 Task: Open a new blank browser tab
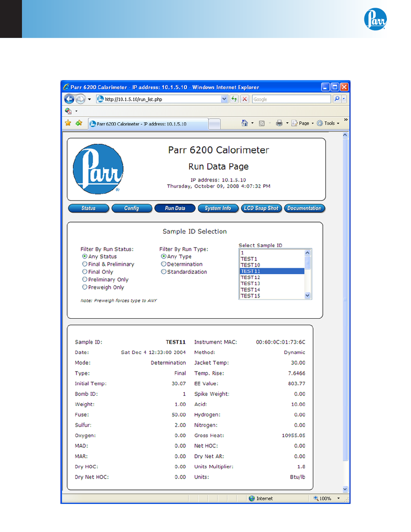pos(215,124)
